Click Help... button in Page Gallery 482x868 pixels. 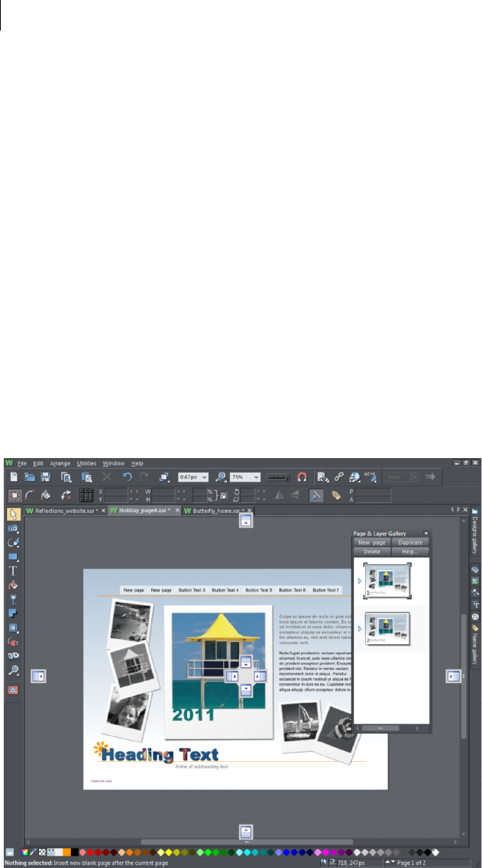coord(410,552)
